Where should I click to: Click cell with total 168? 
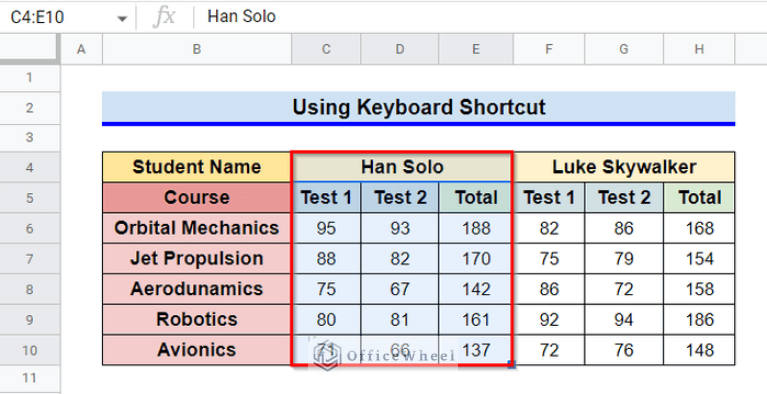click(x=699, y=228)
